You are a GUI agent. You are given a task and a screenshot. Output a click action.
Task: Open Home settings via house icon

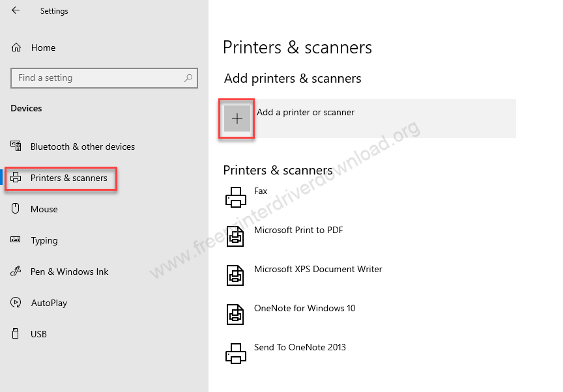tap(16, 48)
